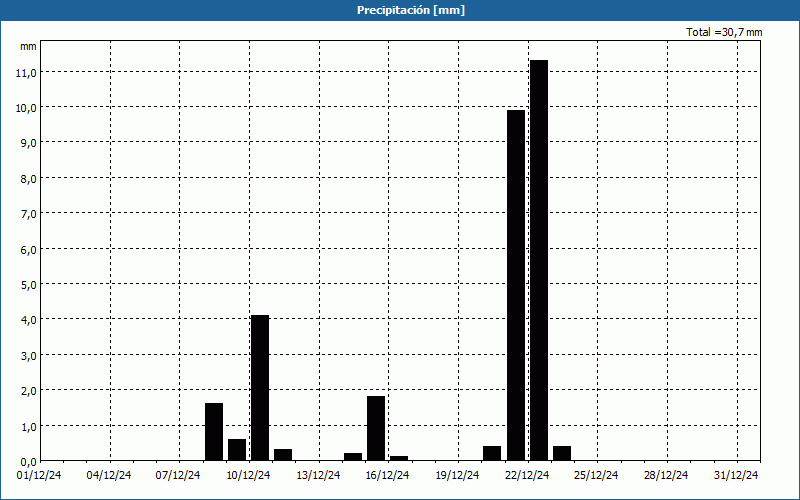Click the 19/12/24 date label
The image size is (800, 500).
click(457, 476)
